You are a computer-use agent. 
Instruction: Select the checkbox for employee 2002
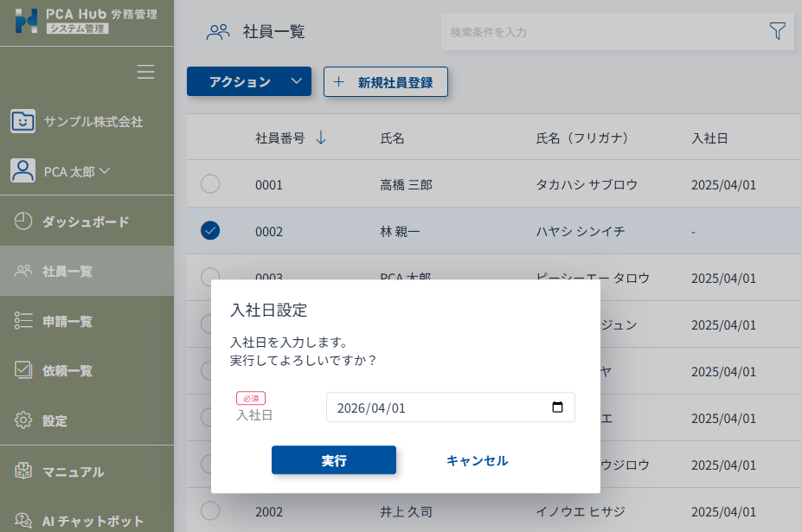coord(210,511)
